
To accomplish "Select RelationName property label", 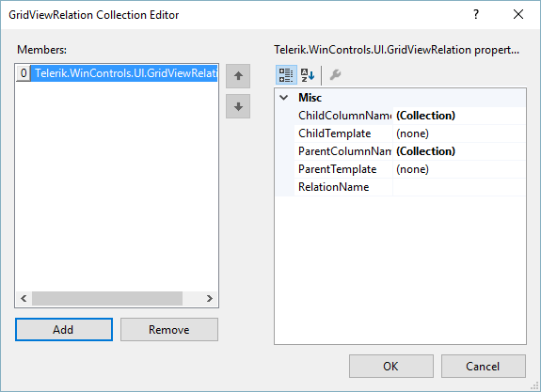I will click(x=333, y=187).
